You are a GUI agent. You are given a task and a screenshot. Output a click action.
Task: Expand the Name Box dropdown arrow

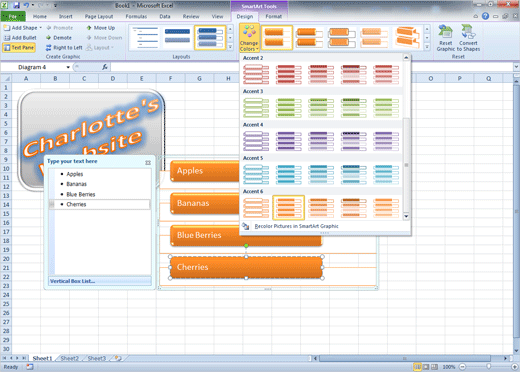[68, 67]
